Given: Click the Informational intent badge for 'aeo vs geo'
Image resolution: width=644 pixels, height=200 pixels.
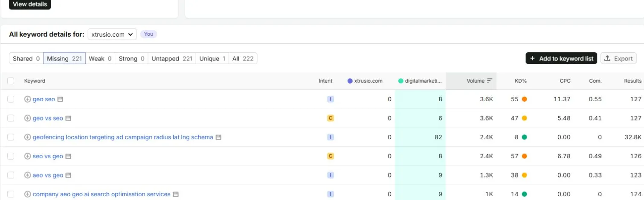Looking at the screenshot, I should (x=331, y=175).
